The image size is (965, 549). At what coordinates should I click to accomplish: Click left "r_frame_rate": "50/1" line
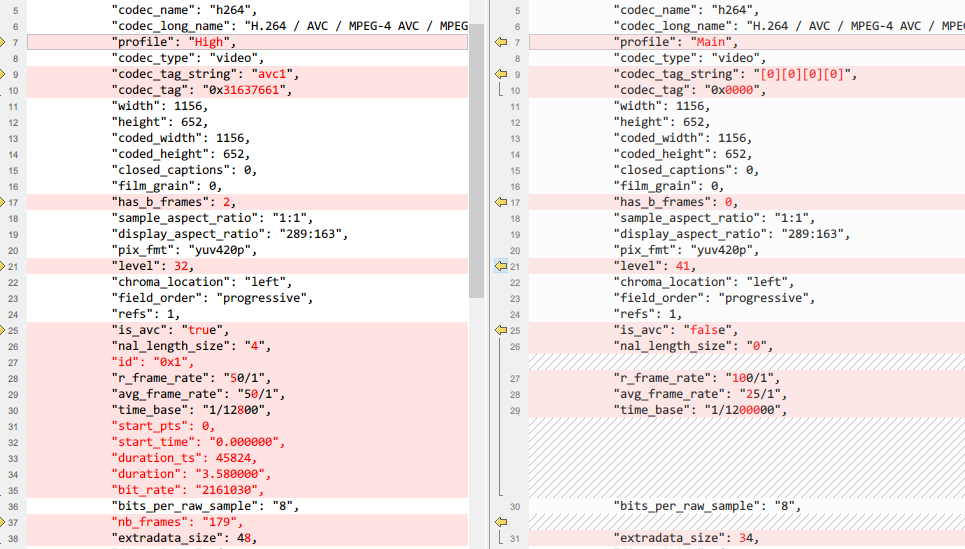coord(247,378)
